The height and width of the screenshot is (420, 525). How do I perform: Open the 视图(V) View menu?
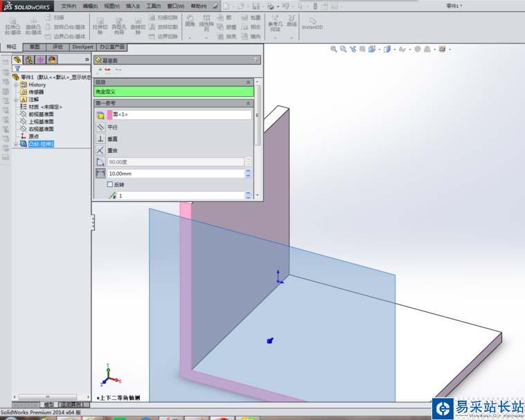coord(112,6)
